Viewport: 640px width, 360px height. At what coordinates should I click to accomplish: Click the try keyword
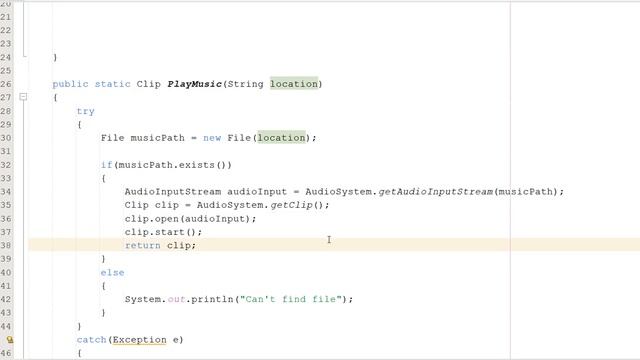pyautogui.click(x=85, y=111)
